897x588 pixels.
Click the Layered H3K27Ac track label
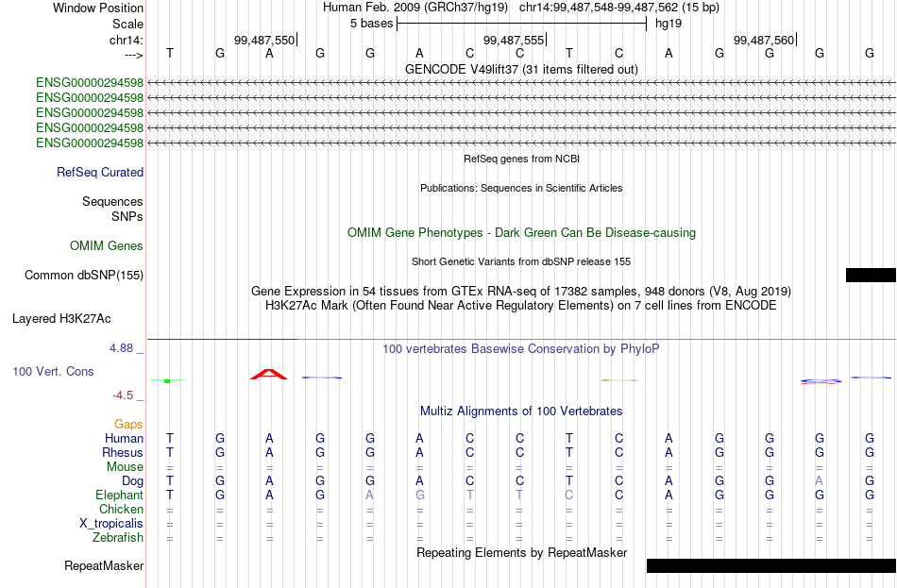tap(61, 319)
